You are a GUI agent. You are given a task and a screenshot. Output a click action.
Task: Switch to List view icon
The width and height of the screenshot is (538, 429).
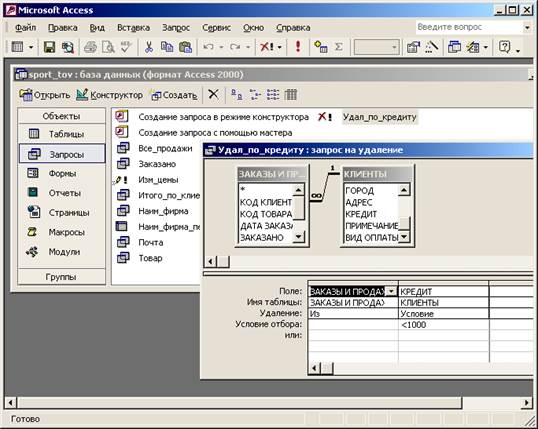click(x=273, y=94)
